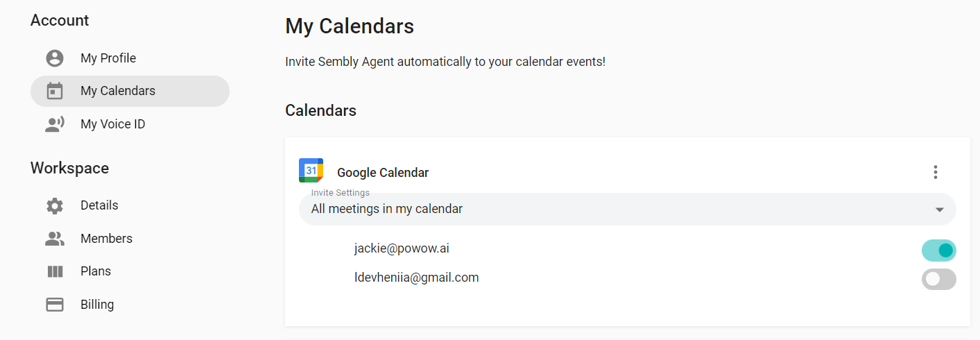Click the Google Calendar logo icon
This screenshot has width=980, height=340.
tap(311, 170)
